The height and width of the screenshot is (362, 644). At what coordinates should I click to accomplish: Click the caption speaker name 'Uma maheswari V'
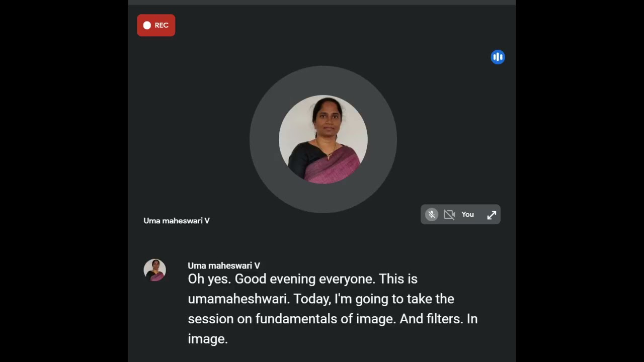pos(224,265)
